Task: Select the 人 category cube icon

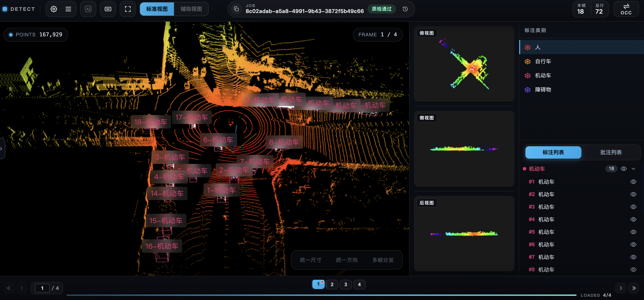Action: click(x=527, y=47)
